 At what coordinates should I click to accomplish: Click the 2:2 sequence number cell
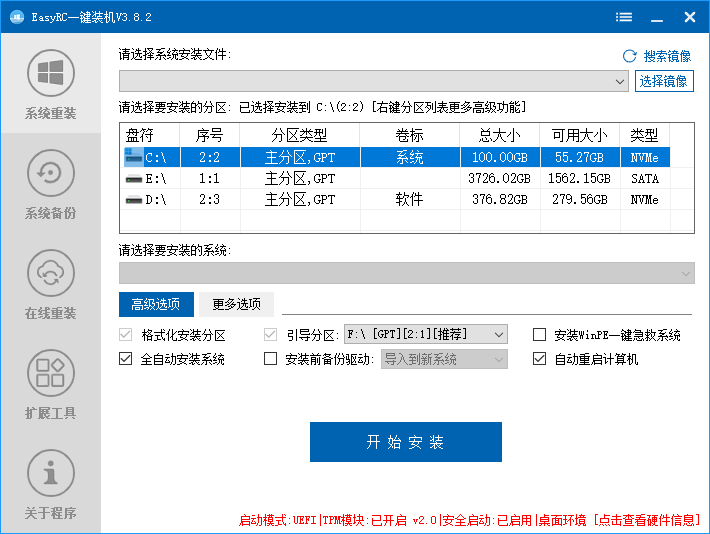pos(210,157)
